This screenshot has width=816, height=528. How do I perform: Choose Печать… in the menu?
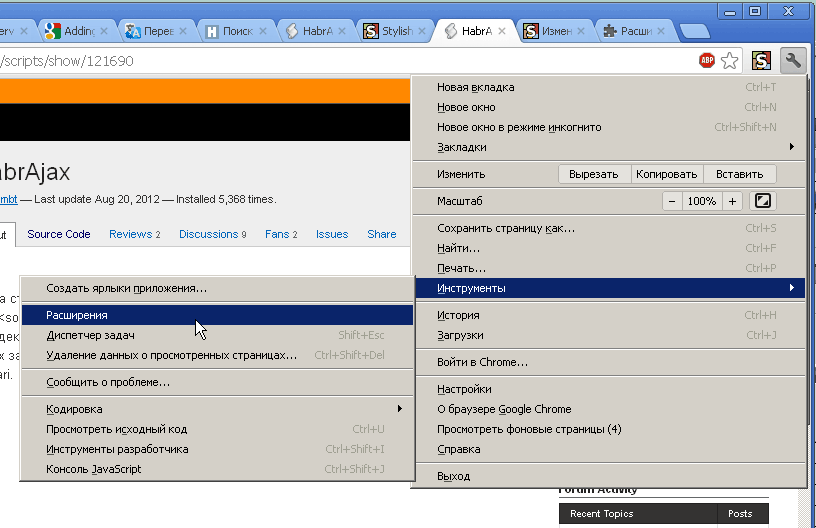tap(609, 268)
